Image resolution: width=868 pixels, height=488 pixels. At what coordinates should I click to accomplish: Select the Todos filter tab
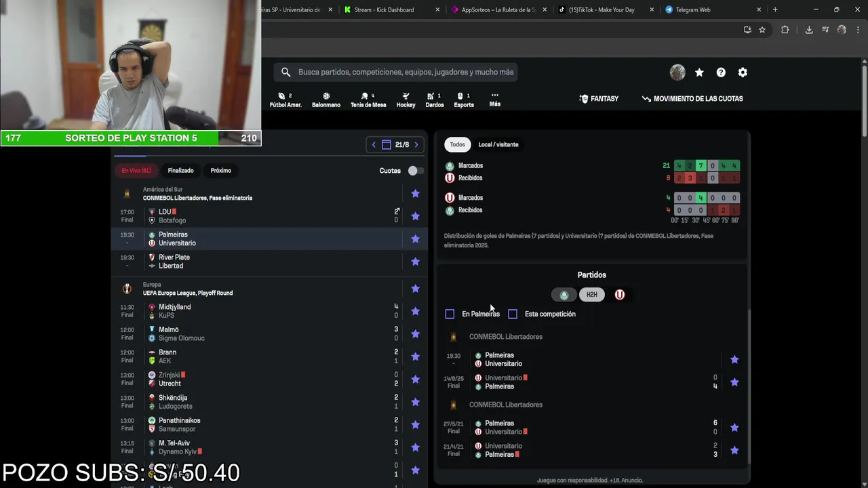458,144
